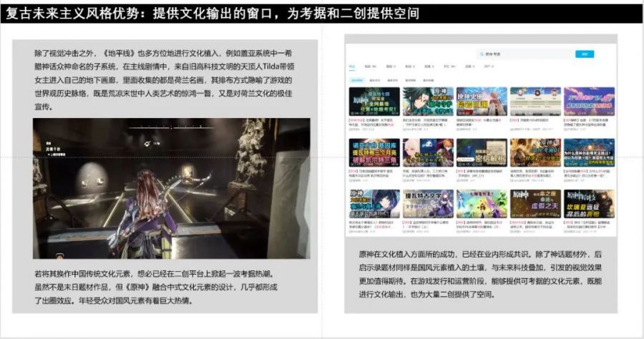Viewport: 644px width, 339px height.
Task: Open the brown-haired character golden thumbnail
Action: pos(535,152)
